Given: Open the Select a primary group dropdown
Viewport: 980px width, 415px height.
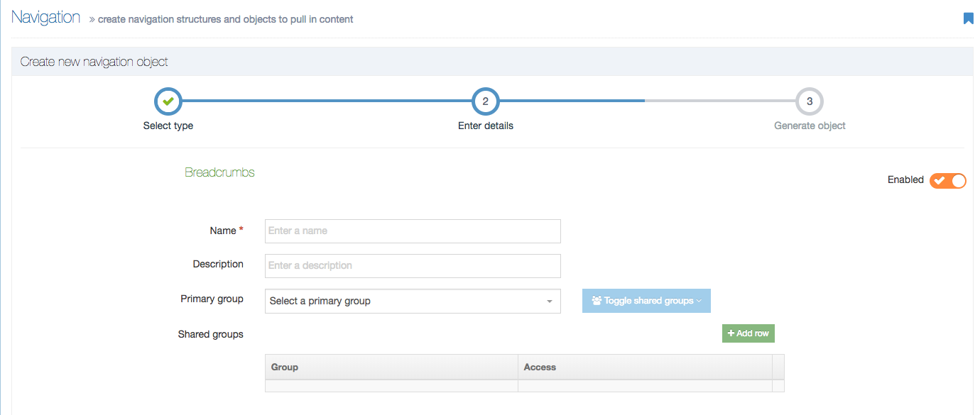Looking at the screenshot, I should [x=412, y=301].
